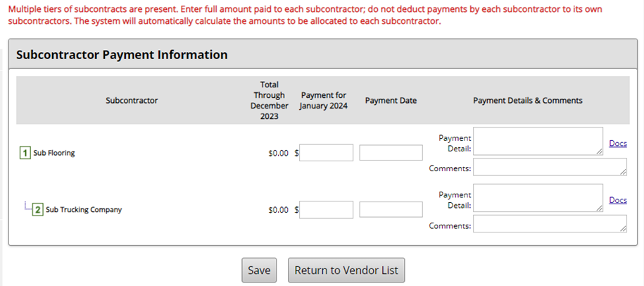Viewport: 644px width, 286px height.
Task: Click the resize handle of Sub Flooring Payment Detail box
Action: click(600, 151)
